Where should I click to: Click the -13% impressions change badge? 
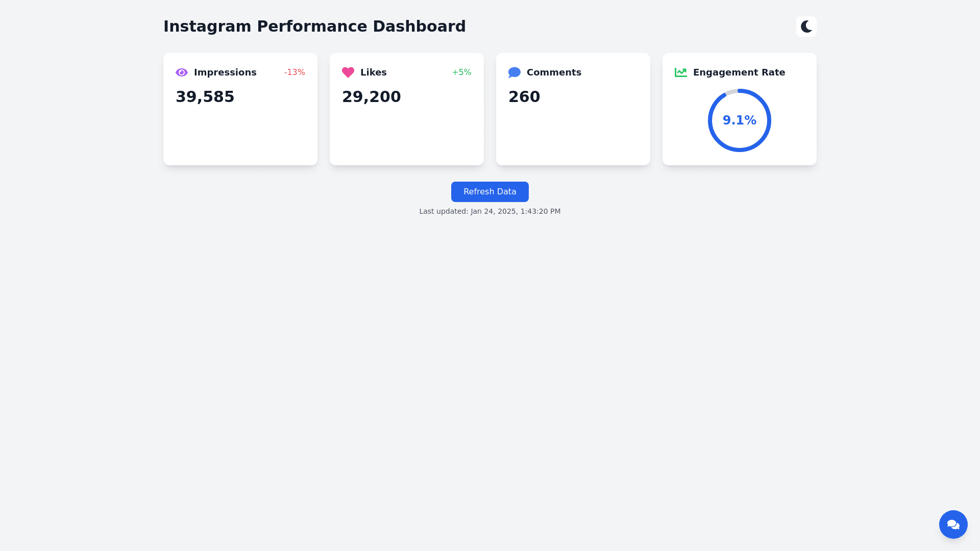295,72
